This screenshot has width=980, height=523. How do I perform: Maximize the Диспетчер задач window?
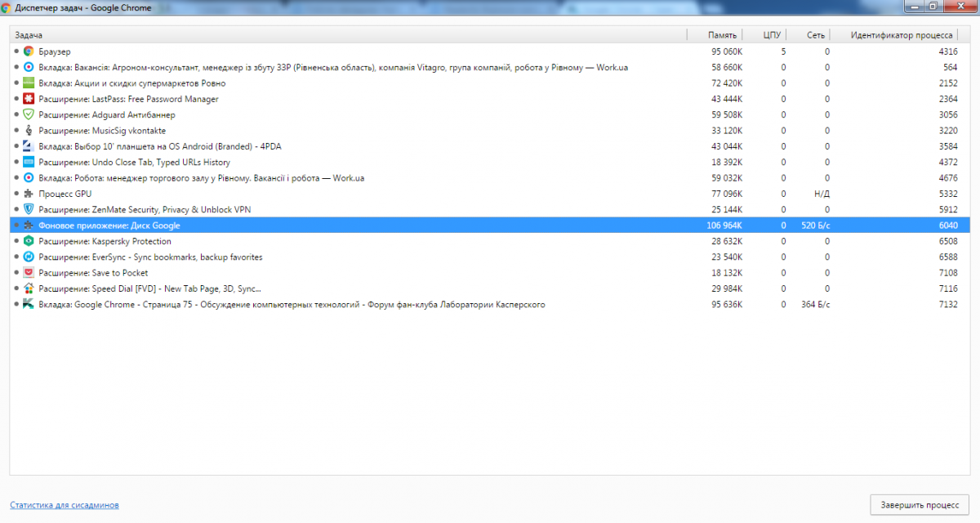(x=932, y=6)
